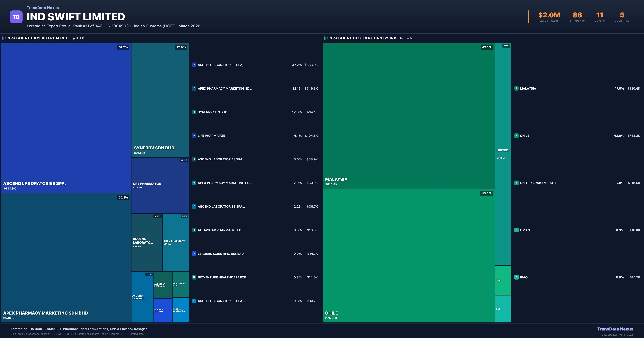Click rank badge 1 beside Ascend Laboratories
Image resolution: width=644 pixels, height=338 pixels.
194,65
